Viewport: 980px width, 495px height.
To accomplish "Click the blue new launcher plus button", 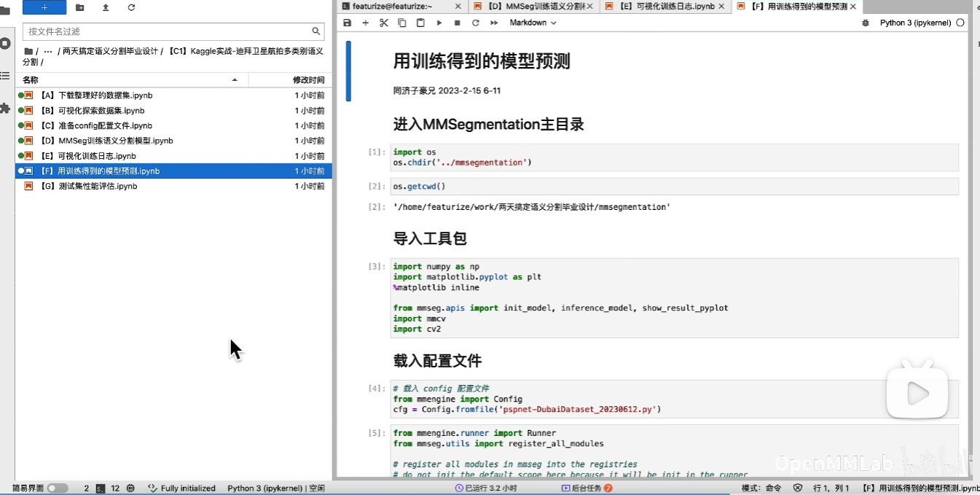I will point(44,7).
